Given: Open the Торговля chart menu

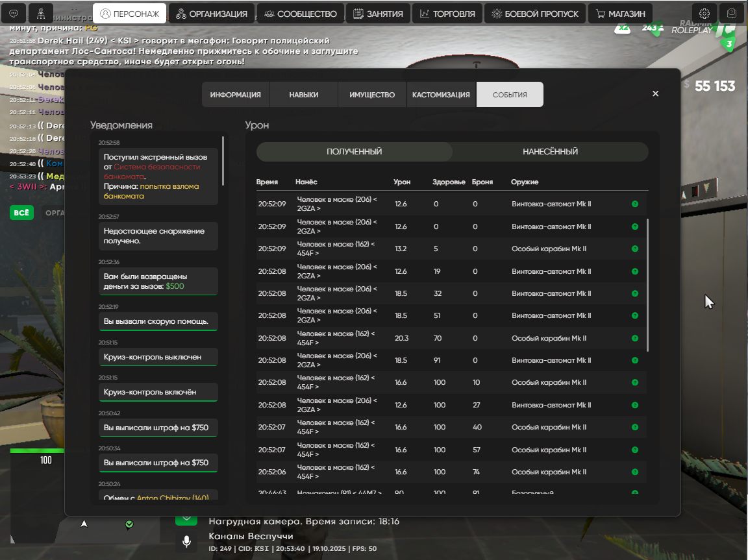Looking at the screenshot, I should point(447,13).
